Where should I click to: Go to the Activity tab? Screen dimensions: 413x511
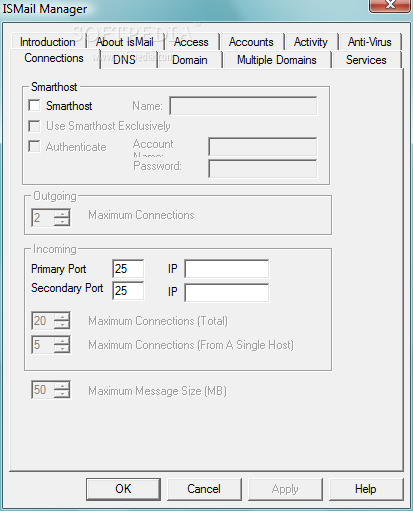tap(311, 42)
